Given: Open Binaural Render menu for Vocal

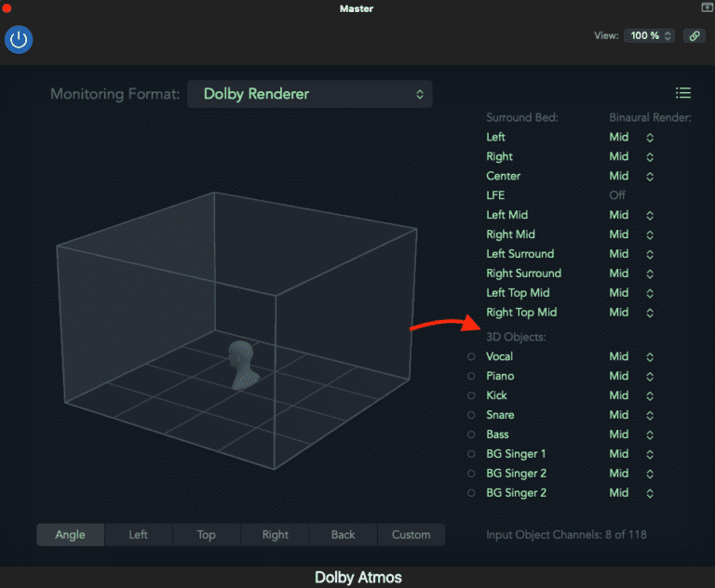Looking at the screenshot, I should tap(631, 356).
